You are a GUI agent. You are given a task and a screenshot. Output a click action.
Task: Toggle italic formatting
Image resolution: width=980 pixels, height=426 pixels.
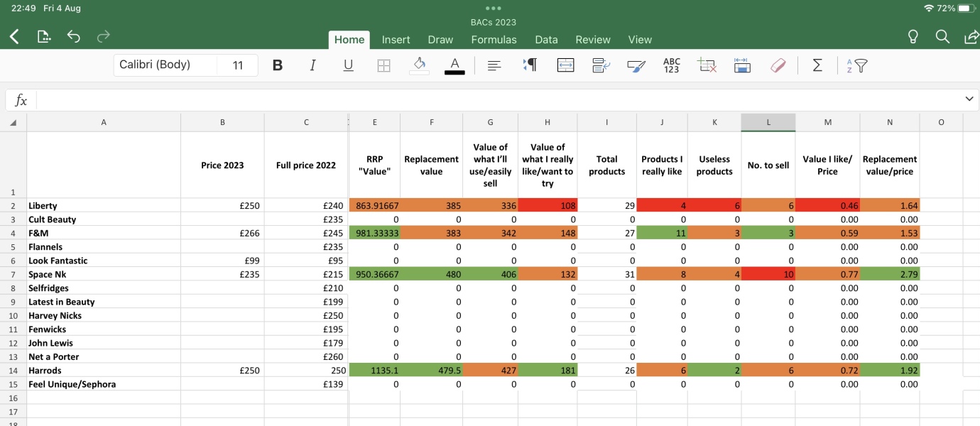312,65
